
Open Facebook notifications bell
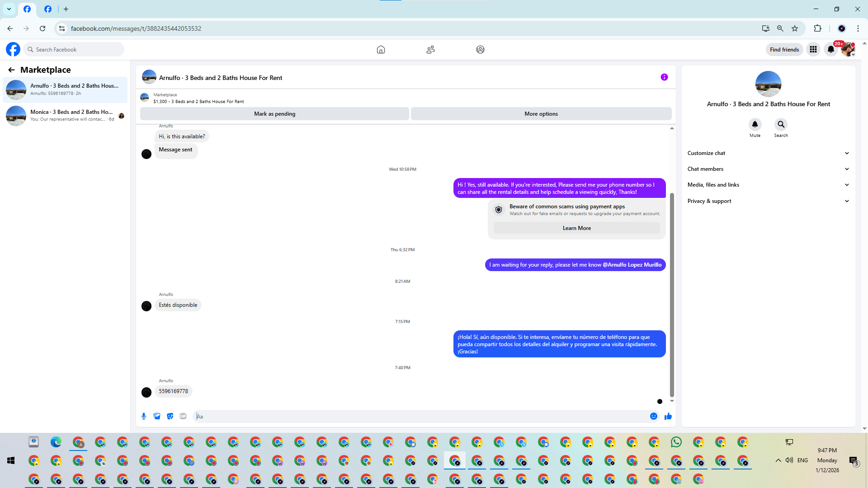click(x=831, y=49)
